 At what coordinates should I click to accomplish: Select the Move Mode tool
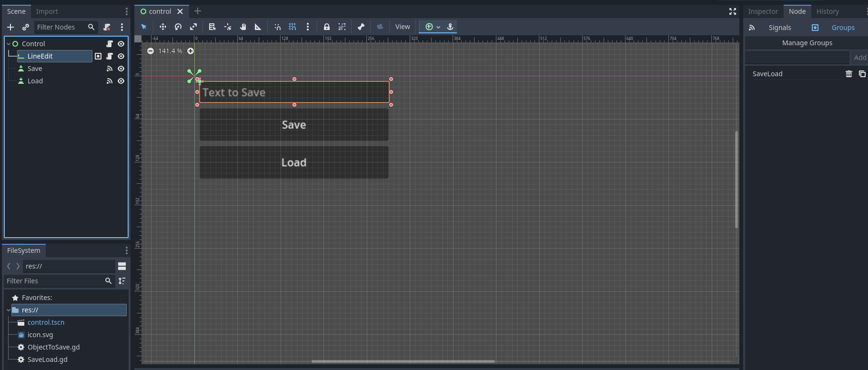(163, 27)
